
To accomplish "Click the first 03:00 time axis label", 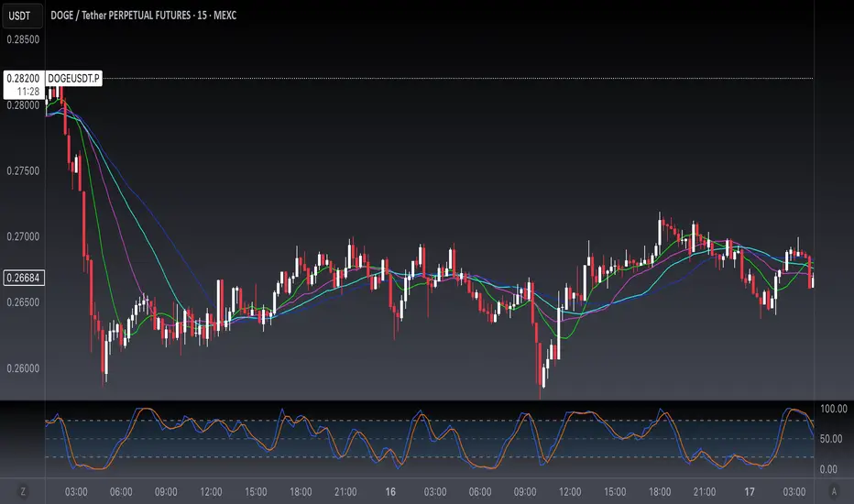I will point(77,492).
